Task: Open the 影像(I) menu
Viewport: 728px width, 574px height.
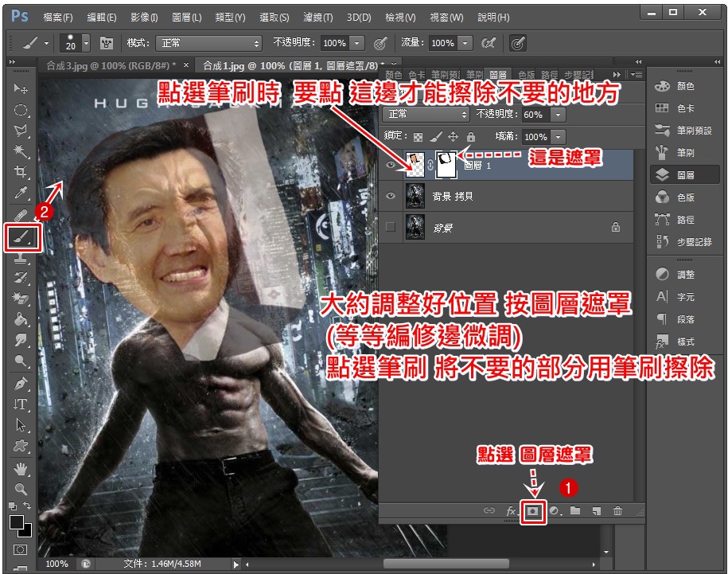Action: tap(144, 18)
